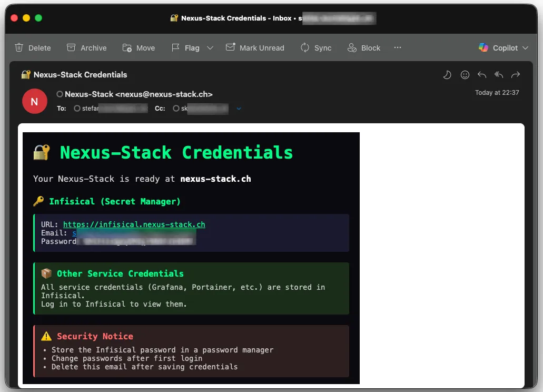This screenshot has height=392, width=543.
Task: Click the Delete trash icon
Action: coord(19,48)
